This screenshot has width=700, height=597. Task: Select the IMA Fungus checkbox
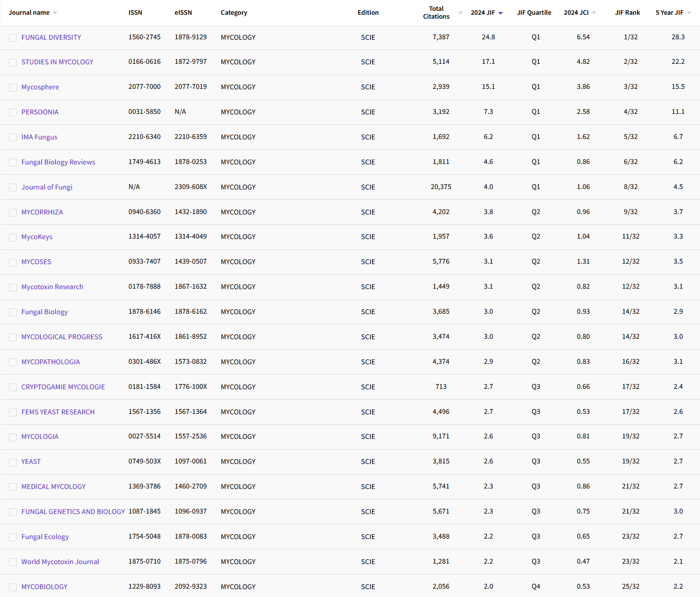pyautogui.click(x=13, y=137)
